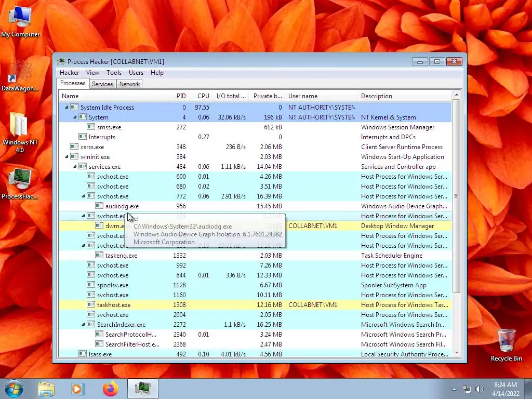Viewport: 532px width, 399px height.
Task: Click the icon beside SearchFilterHost
Action: click(x=99, y=344)
